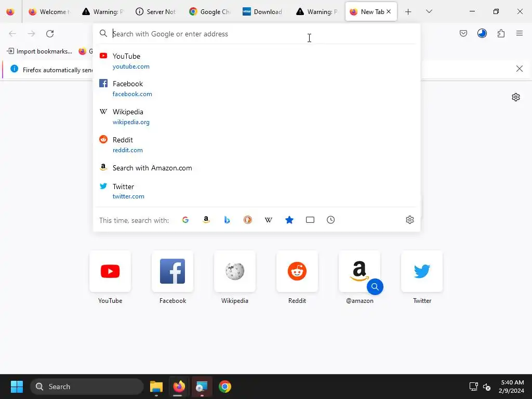Select the Wikipedia suggestion in dropdown
The image size is (532, 399).
point(257,117)
